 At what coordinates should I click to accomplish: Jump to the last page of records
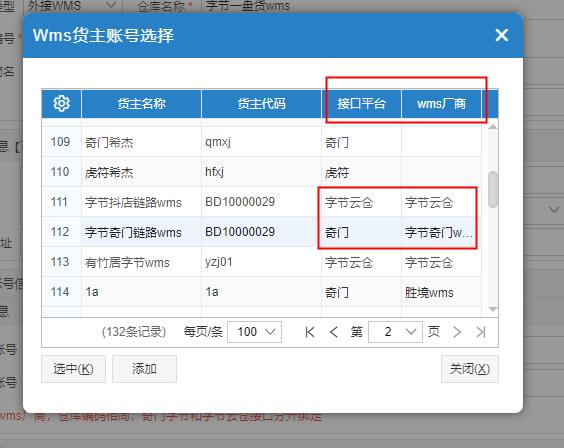481,332
